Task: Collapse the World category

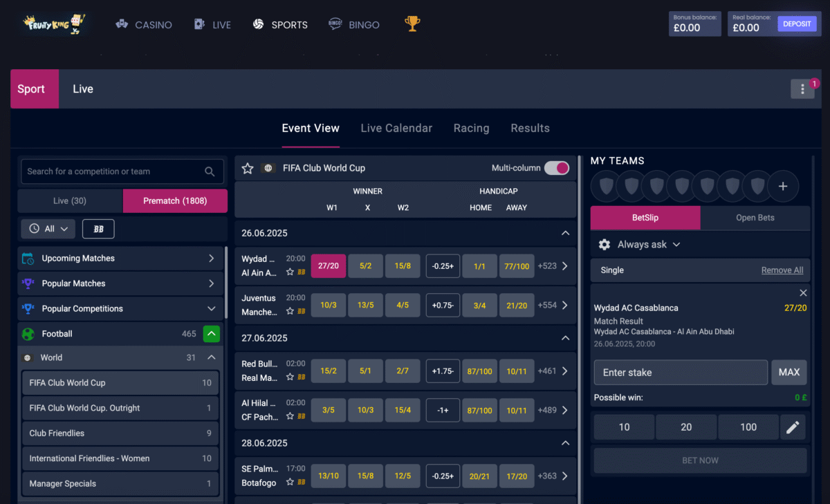Action: pos(212,357)
